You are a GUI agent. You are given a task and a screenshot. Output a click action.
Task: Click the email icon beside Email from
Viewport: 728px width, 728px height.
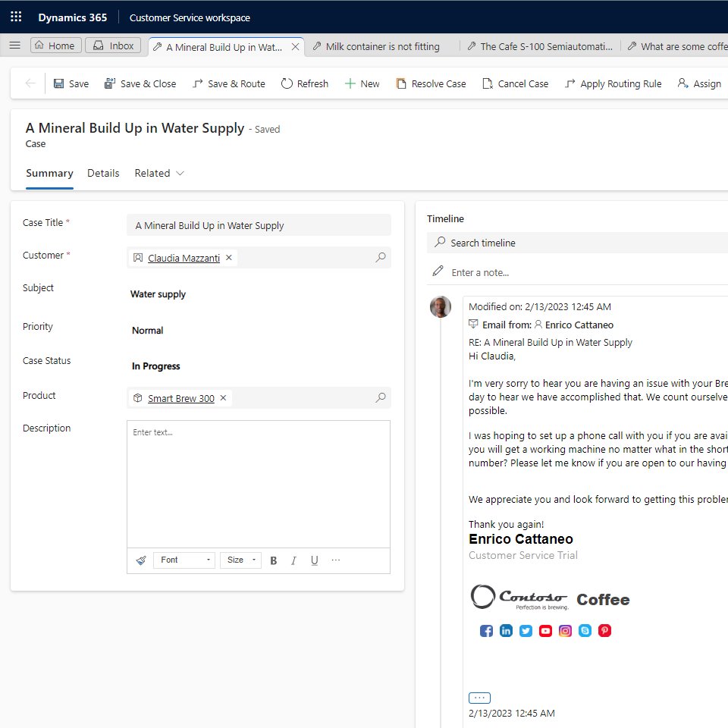[x=473, y=324]
